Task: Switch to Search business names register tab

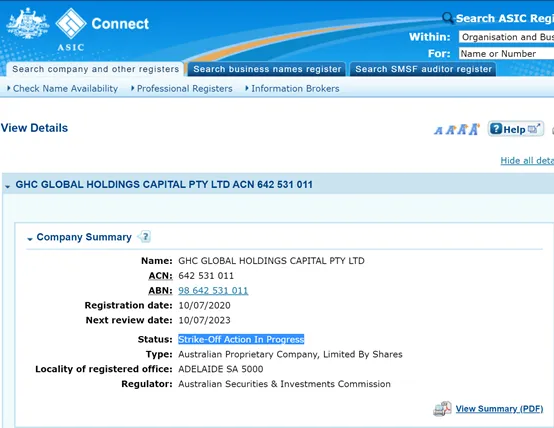Action: tap(267, 69)
